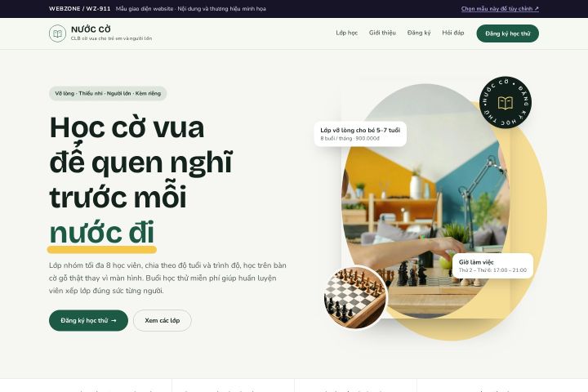Click the Xem các lớp button
Screen dimensions: 588x392
pyautogui.click(x=162, y=320)
